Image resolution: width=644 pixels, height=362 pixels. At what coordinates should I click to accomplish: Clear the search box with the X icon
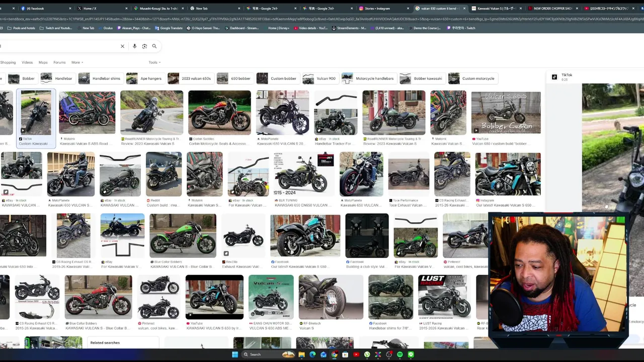122,46
